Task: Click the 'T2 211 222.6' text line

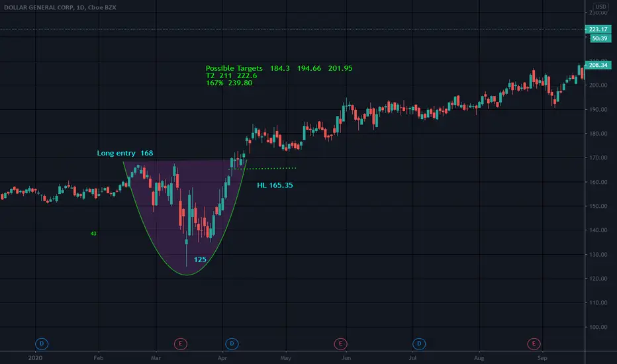Action: (x=232, y=75)
